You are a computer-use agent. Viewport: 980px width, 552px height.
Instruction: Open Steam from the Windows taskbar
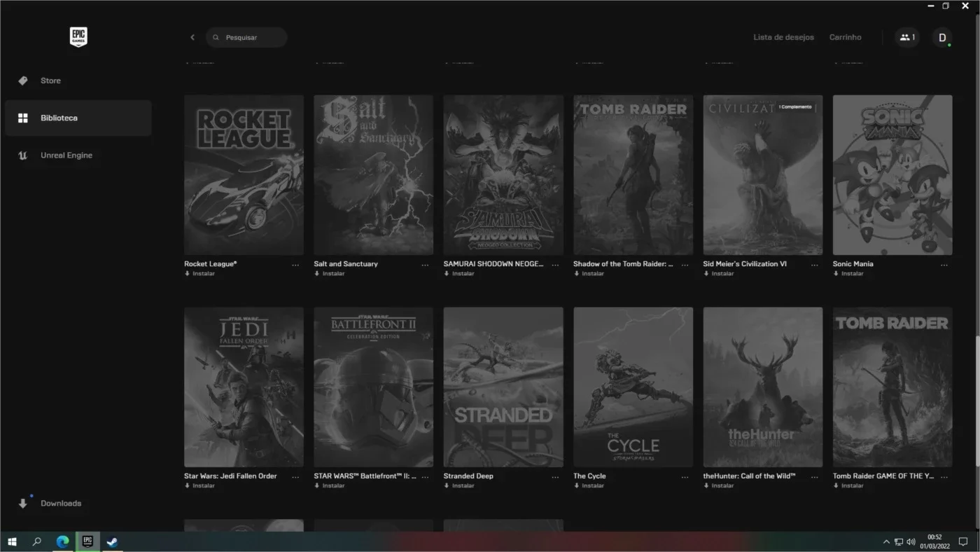[112, 541]
